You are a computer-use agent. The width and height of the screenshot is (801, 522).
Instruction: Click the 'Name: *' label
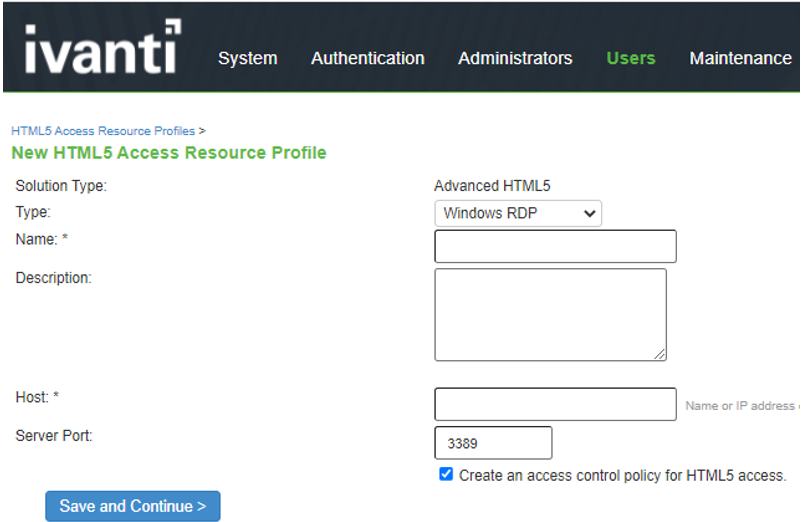[42, 239]
